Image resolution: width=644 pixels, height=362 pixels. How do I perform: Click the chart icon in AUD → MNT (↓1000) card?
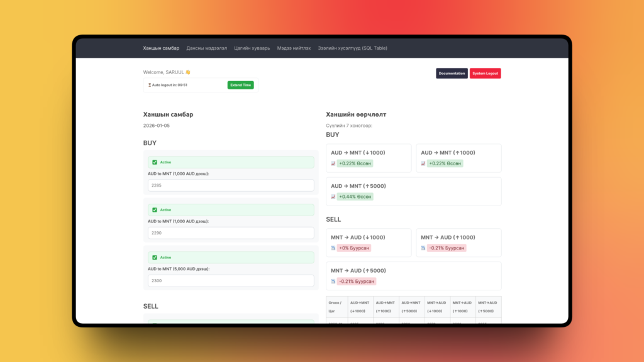coord(334,163)
